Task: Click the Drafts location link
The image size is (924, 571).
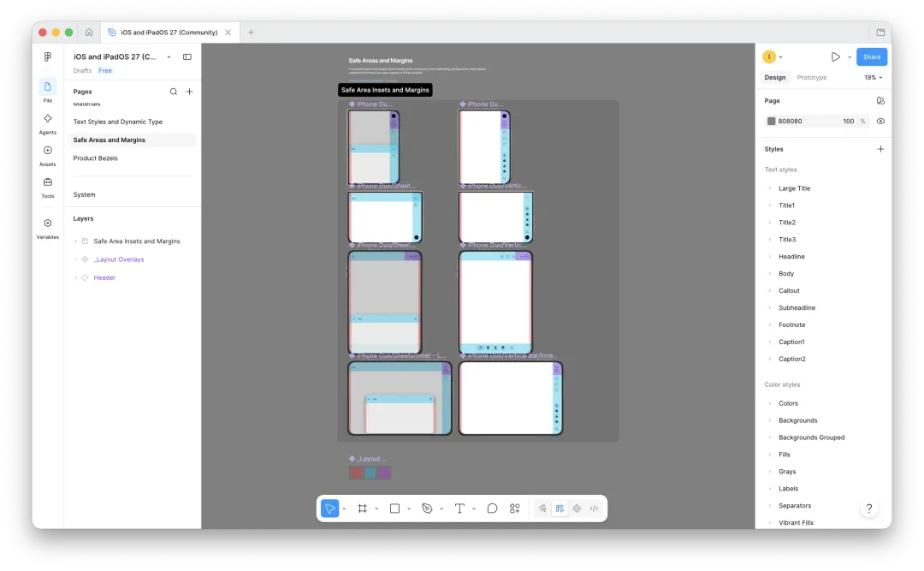Action: click(82, 71)
